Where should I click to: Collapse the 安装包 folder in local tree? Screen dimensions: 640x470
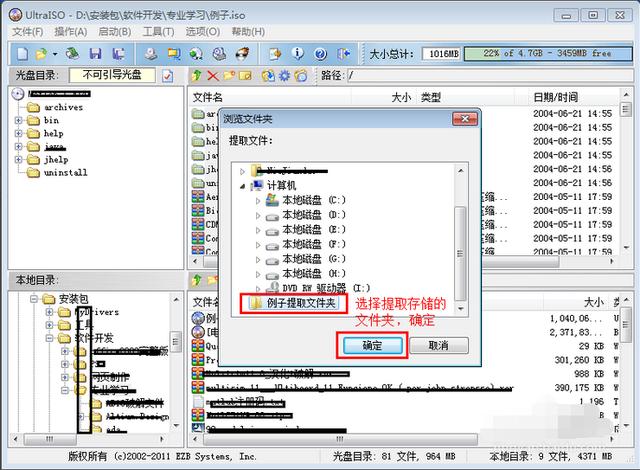[x=34, y=299]
